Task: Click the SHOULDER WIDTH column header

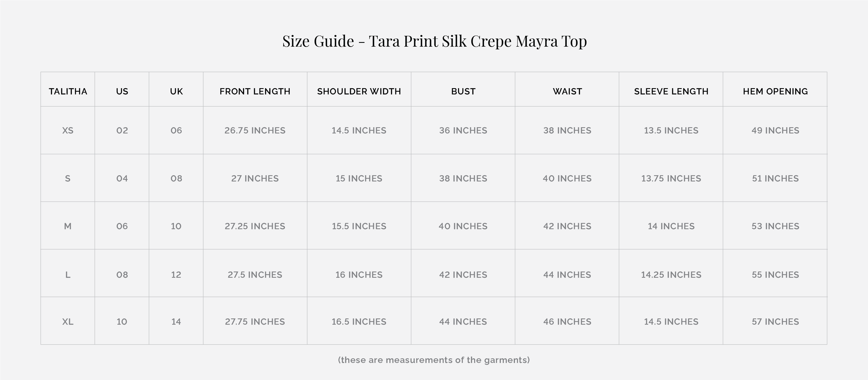Action: click(x=359, y=91)
